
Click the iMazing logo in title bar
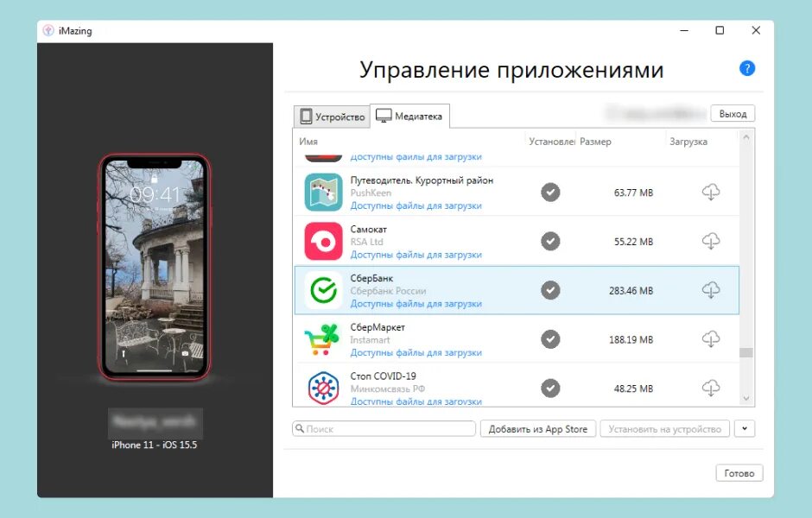(48, 30)
